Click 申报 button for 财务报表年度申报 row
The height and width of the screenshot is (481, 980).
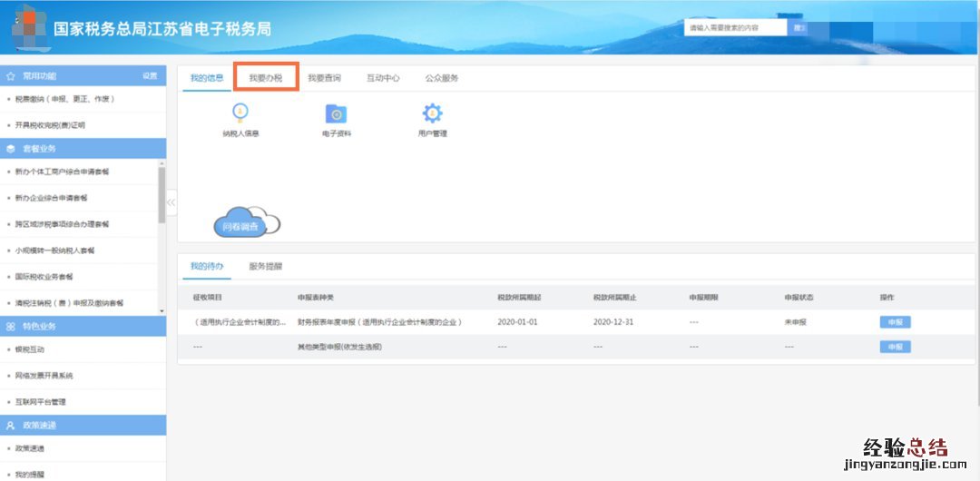pyautogui.click(x=895, y=322)
